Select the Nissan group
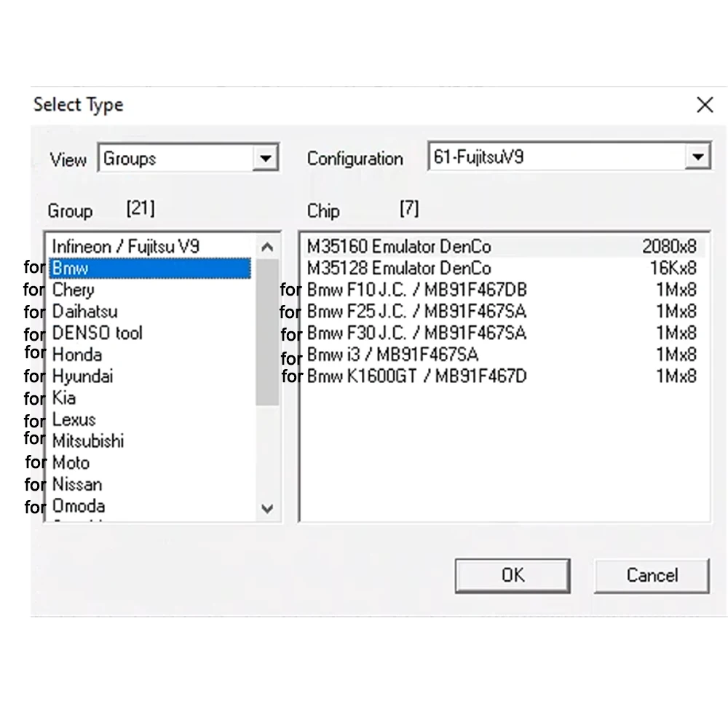 pos(150,485)
